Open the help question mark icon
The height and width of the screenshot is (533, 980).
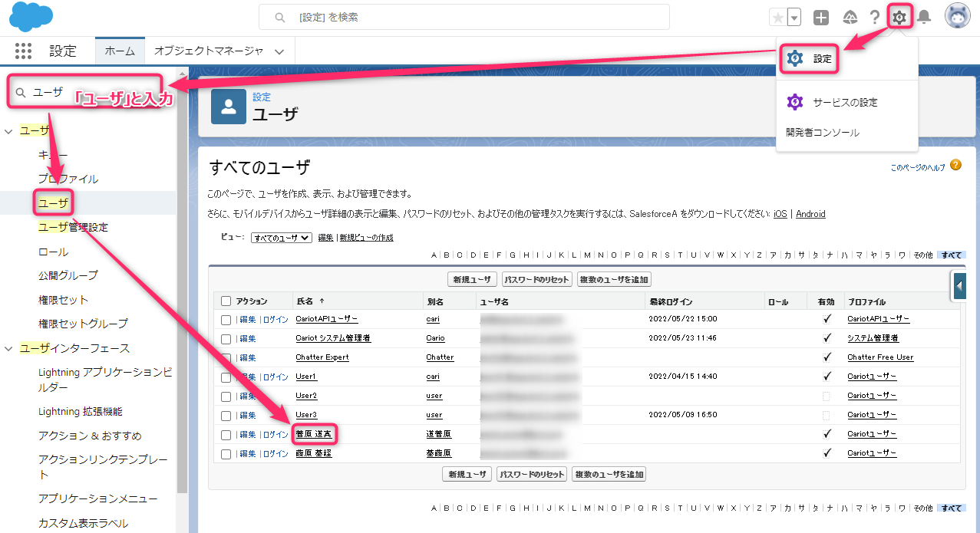(x=874, y=17)
